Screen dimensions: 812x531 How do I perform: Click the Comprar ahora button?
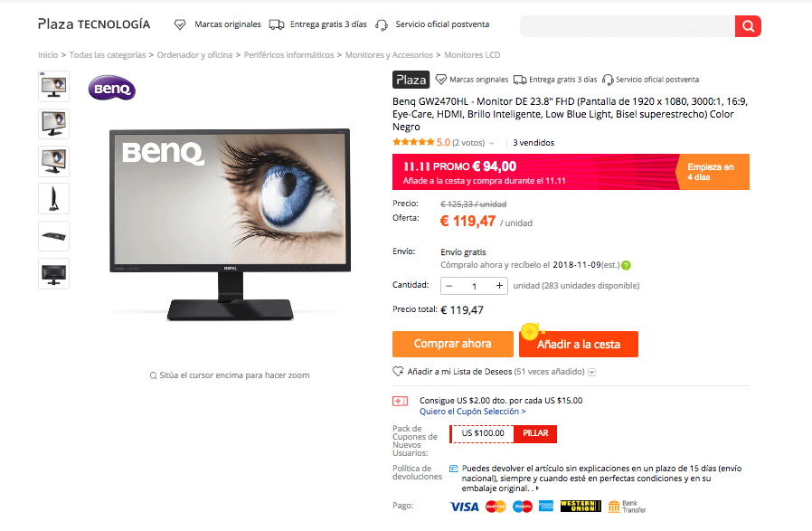[453, 344]
